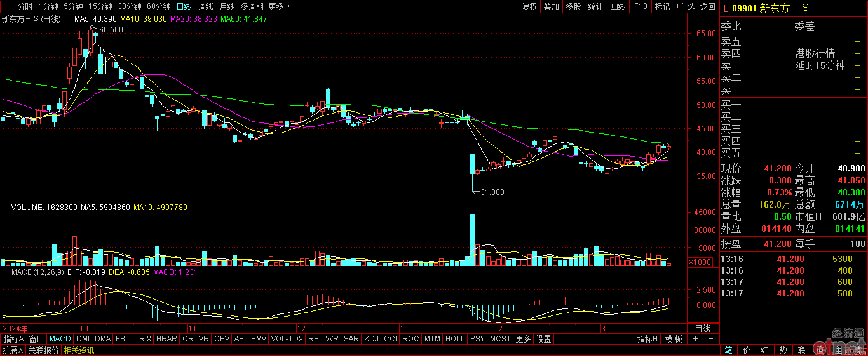Select the MCST indicator tab
868x356 pixels.
[500, 339]
